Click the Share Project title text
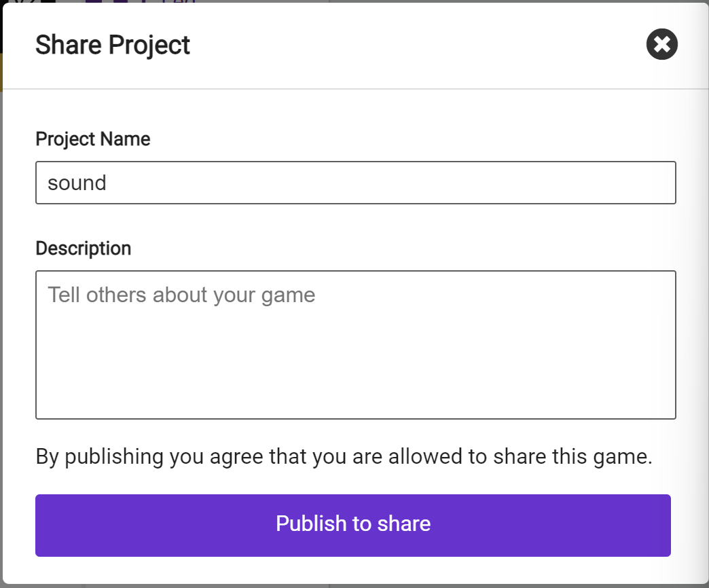 click(113, 45)
